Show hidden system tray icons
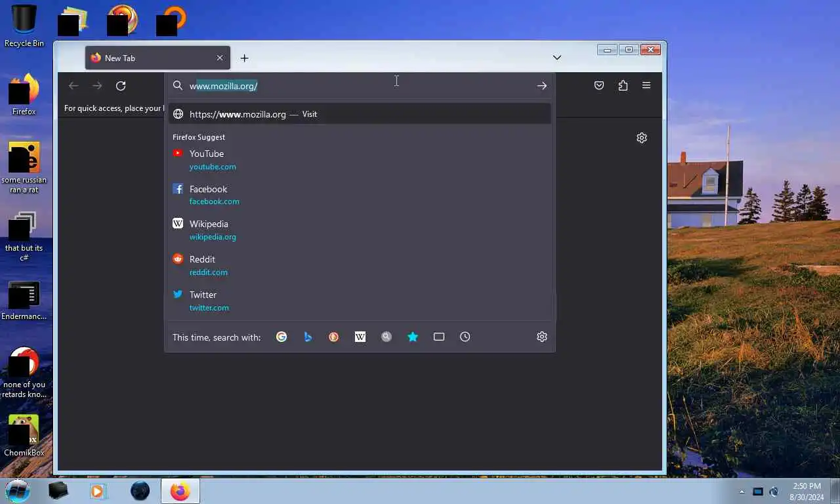The height and width of the screenshot is (504, 840). coord(742,492)
